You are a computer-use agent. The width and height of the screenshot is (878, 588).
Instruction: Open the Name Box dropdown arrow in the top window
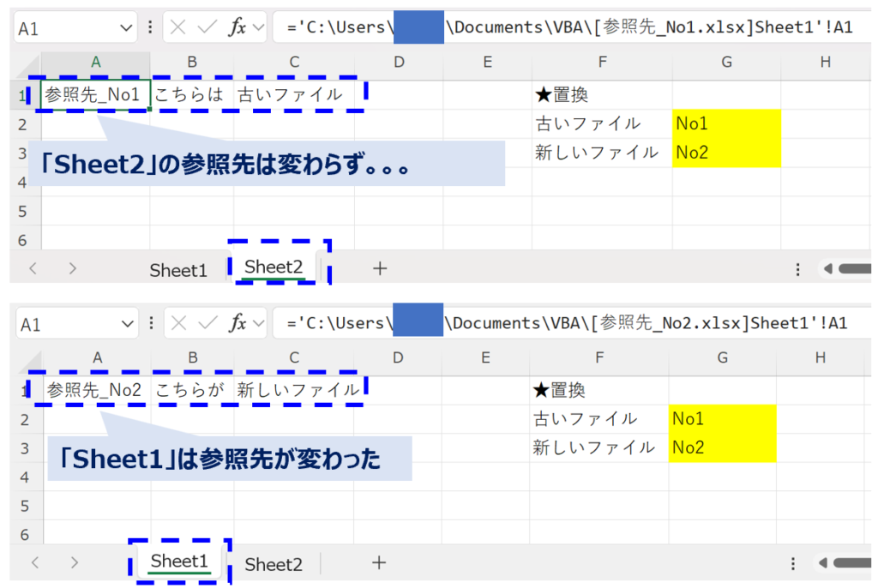[126, 28]
